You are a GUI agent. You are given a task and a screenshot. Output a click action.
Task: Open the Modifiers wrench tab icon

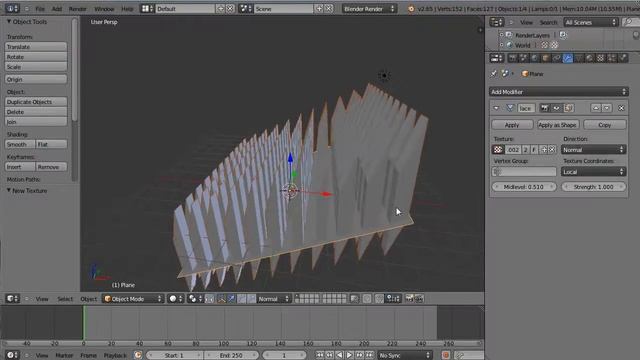(568, 58)
